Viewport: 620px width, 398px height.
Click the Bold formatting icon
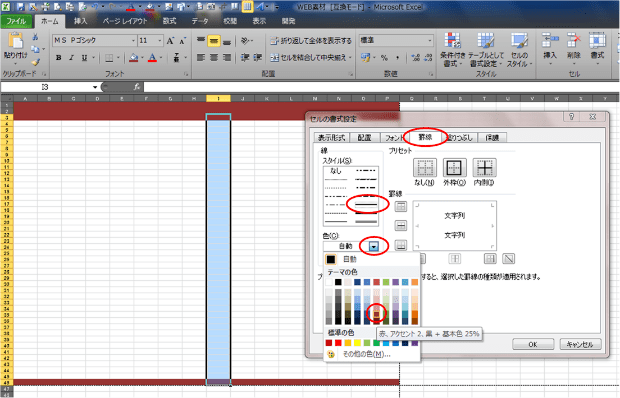pos(59,58)
